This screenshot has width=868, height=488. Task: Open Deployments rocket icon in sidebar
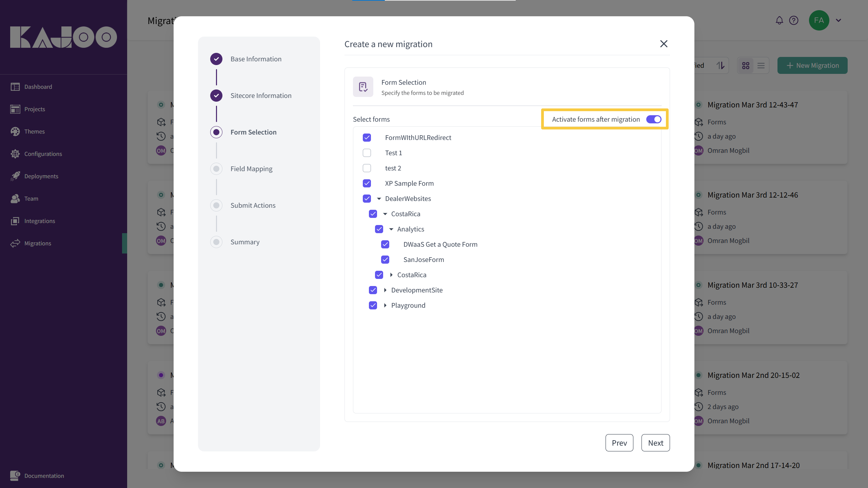coord(15,176)
